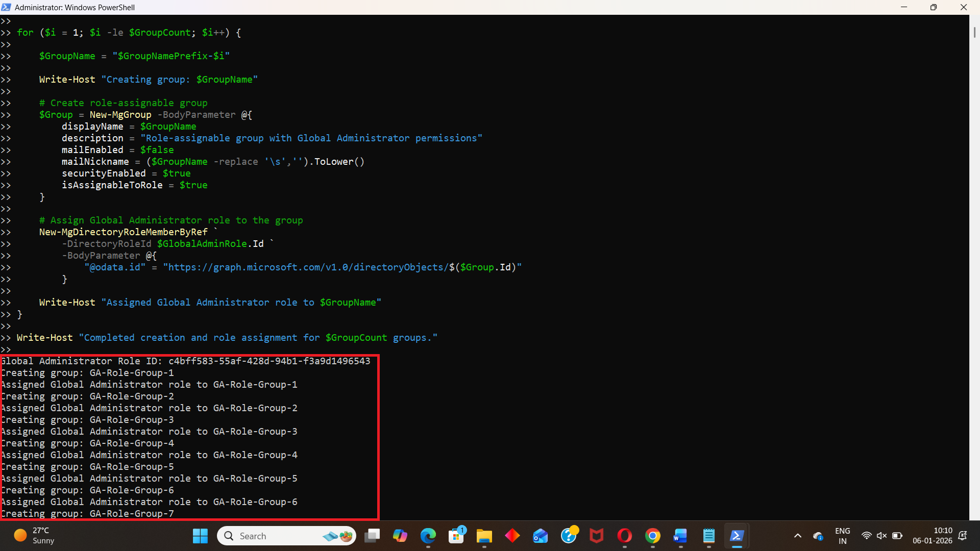Viewport: 980px width, 551px height.
Task: Open McAfee antivirus icon
Action: pos(596,536)
